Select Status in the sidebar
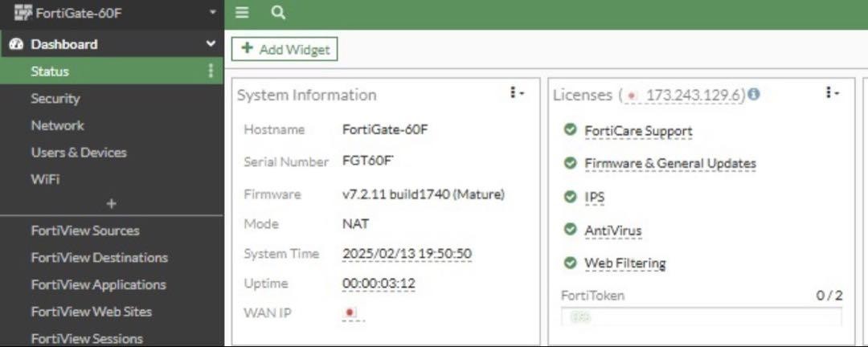The image size is (868, 347). pyautogui.click(x=111, y=71)
